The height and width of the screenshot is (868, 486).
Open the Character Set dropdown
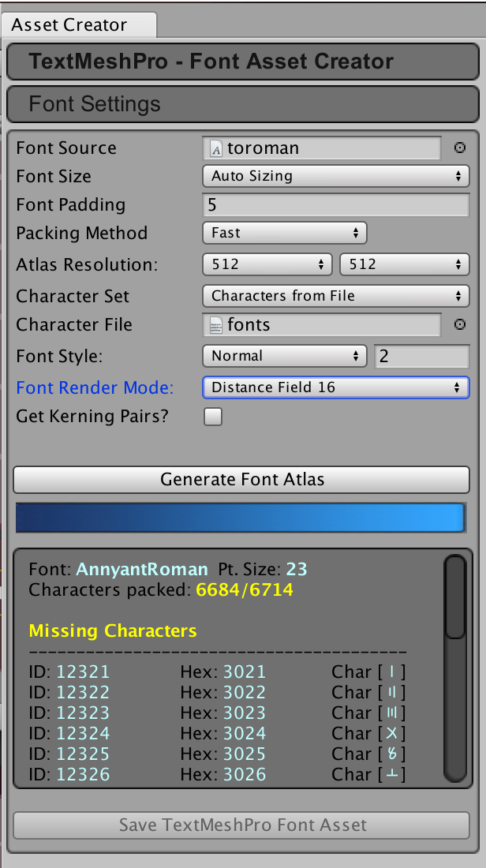pos(335,296)
